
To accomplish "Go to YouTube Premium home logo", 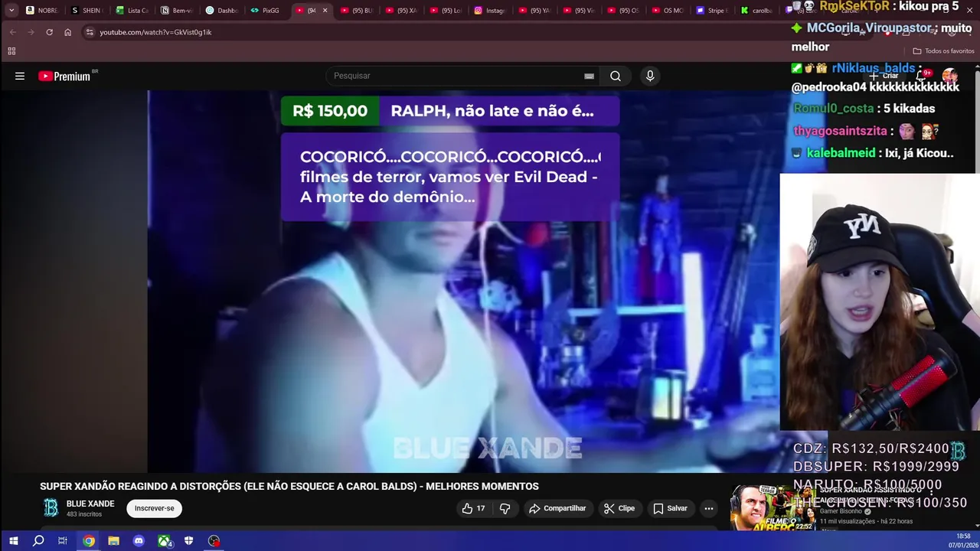I will (64, 76).
